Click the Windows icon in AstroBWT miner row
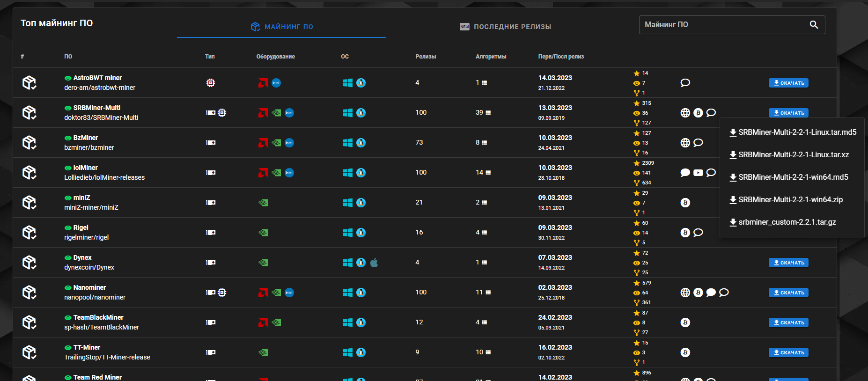Viewport: 868px width, 381px height. click(x=347, y=83)
